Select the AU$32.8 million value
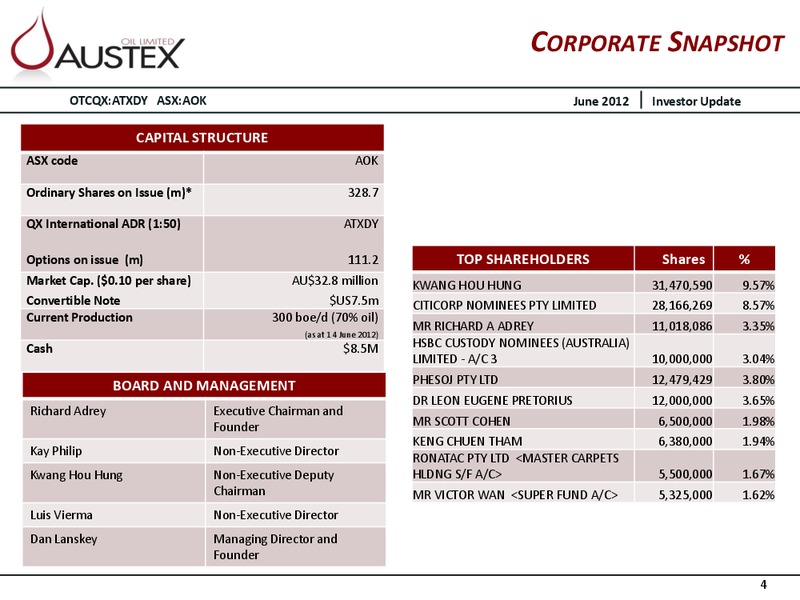Viewport: 800px width, 600px height. (x=335, y=281)
